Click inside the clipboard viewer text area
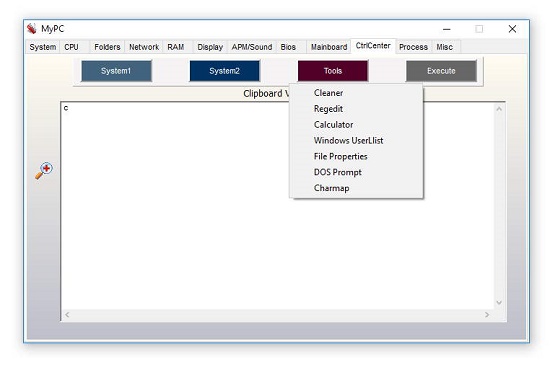 [277, 206]
